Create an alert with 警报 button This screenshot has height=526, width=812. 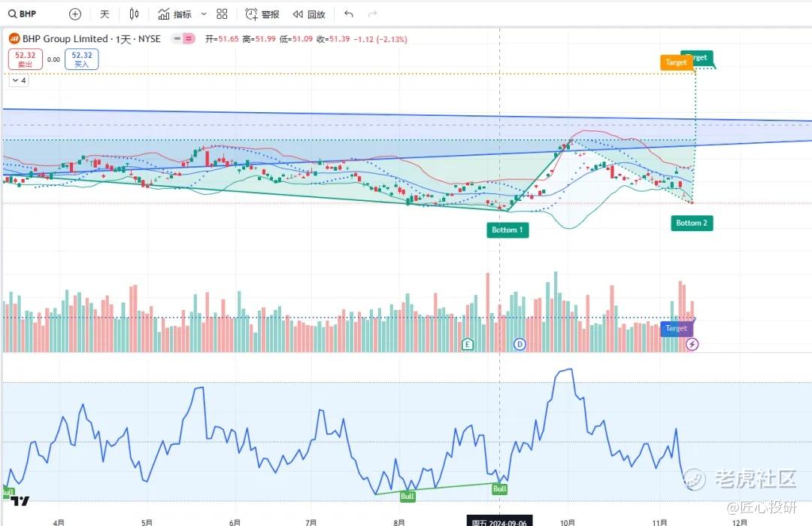262,14
